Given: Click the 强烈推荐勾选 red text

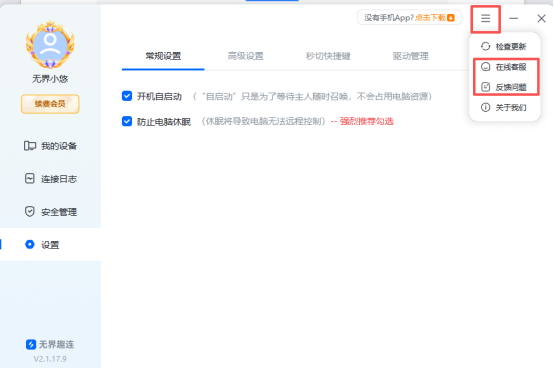Looking at the screenshot, I should [366, 121].
